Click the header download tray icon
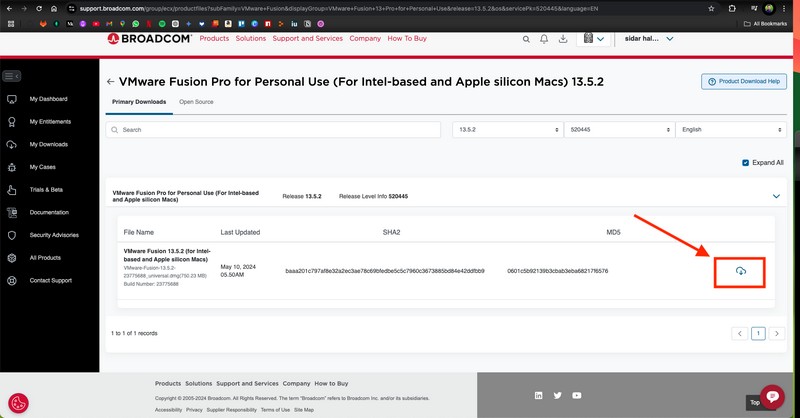 (x=563, y=39)
